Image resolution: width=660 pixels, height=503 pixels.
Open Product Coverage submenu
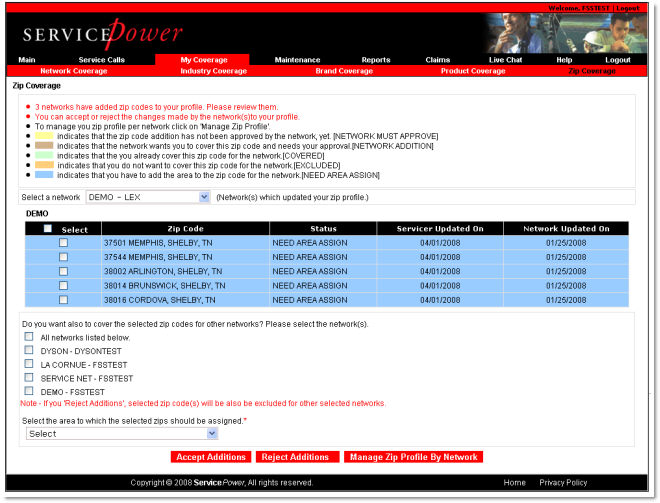(x=473, y=71)
